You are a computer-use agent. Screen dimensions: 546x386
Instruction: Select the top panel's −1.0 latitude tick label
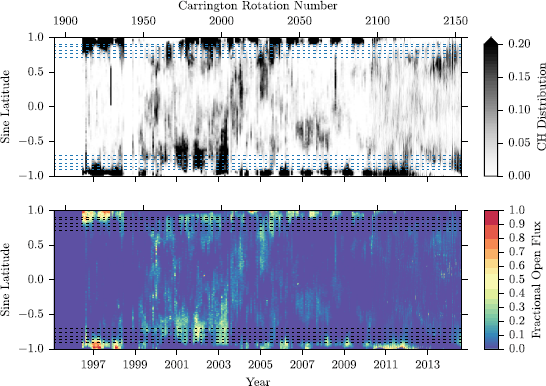[x=32, y=175]
